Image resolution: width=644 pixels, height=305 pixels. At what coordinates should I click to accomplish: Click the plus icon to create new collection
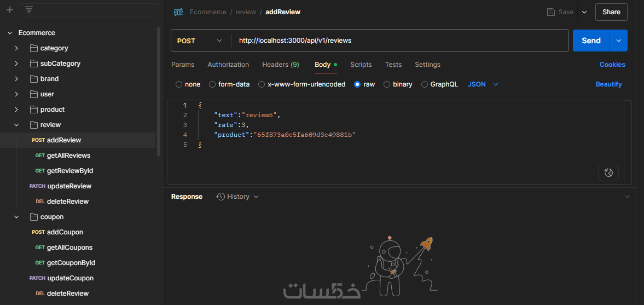coord(9,10)
